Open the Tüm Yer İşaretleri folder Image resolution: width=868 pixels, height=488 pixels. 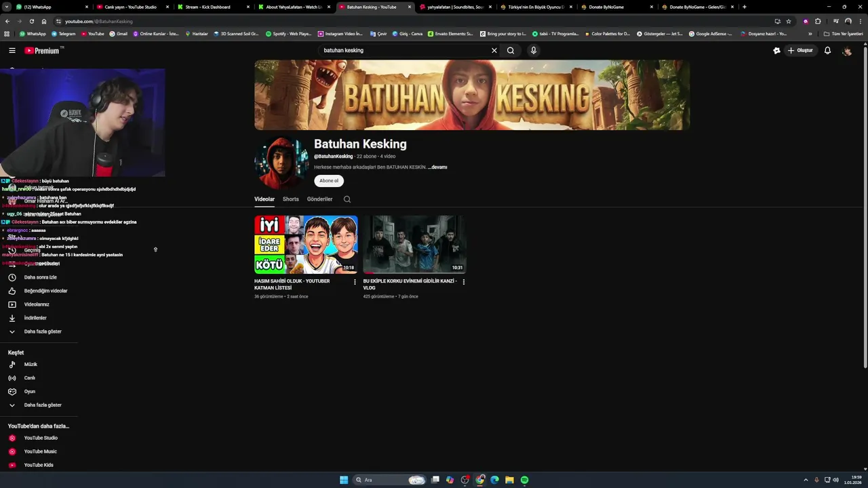tap(843, 33)
